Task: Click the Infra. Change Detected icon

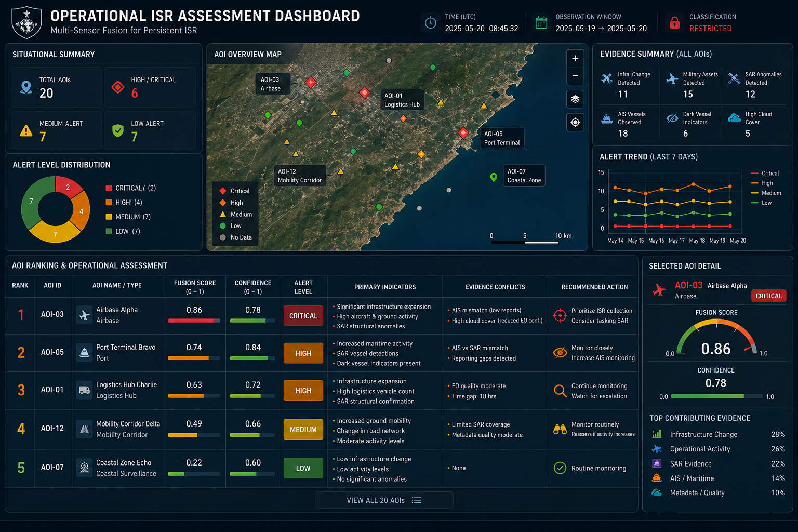Action: pyautogui.click(x=607, y=78)
